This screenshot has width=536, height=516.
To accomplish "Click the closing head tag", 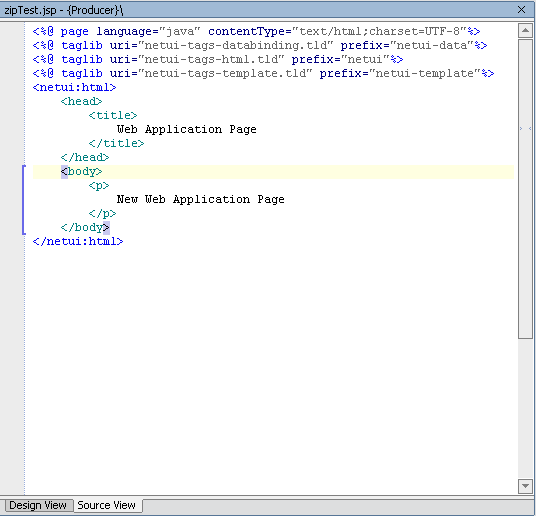I will [x=85, y=158].
